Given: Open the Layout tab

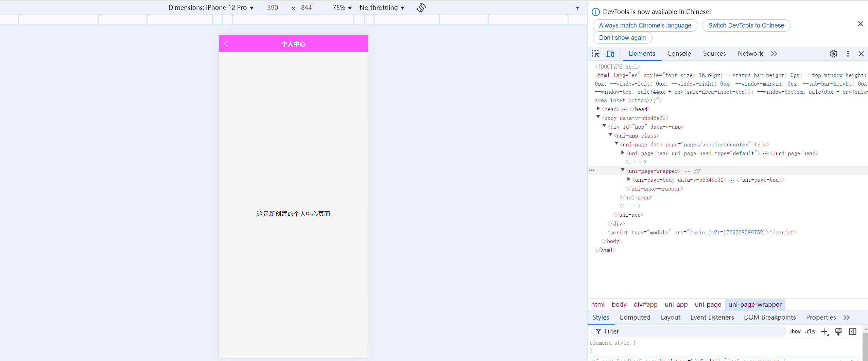Looking at the screenshot, I should click(x=671, y=318).
